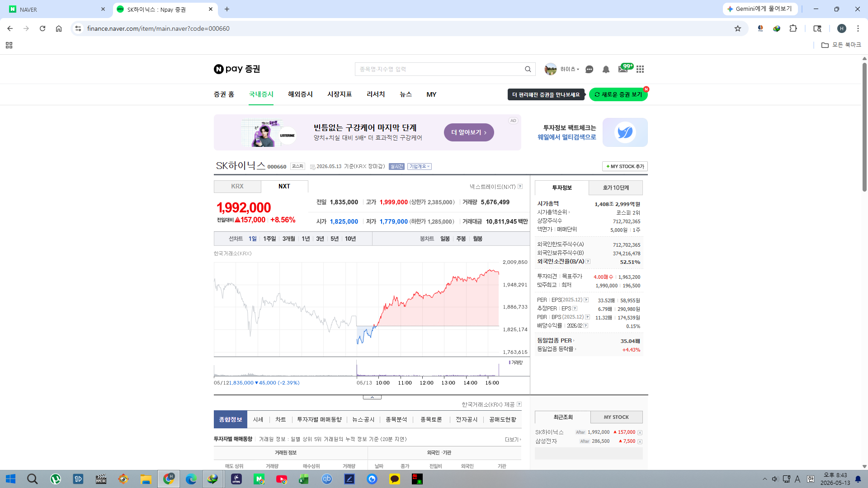Open the 뉴스·공시 tab

(363, 419)
